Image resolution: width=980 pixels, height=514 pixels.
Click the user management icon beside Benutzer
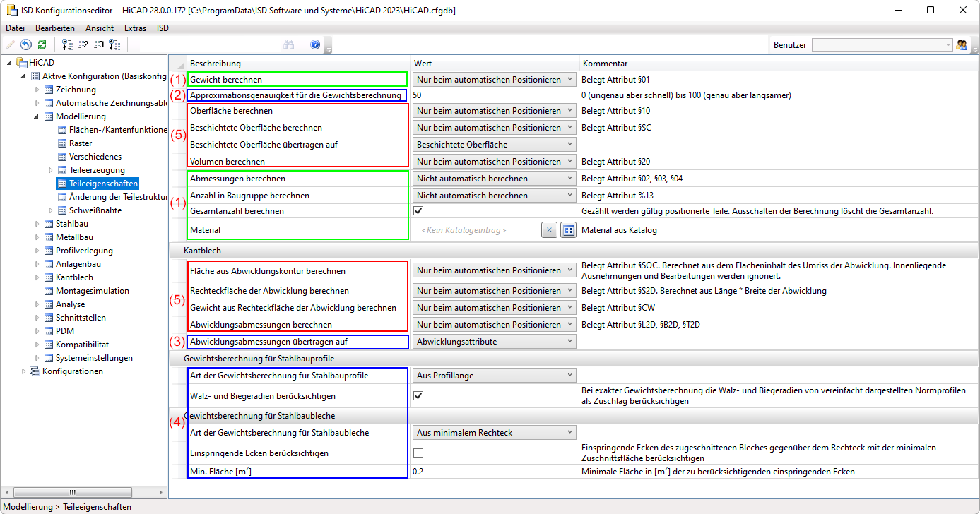pyautogui.click(x=962, y=44)
